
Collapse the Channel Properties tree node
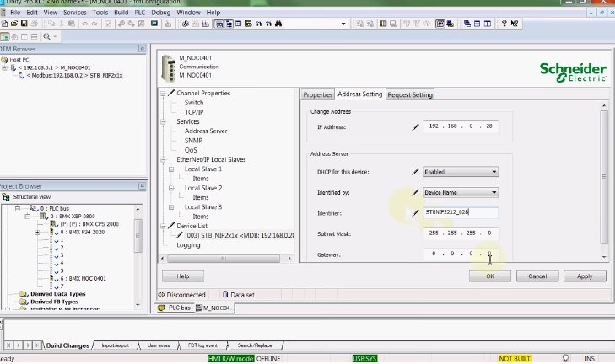(x=163, y=94)
